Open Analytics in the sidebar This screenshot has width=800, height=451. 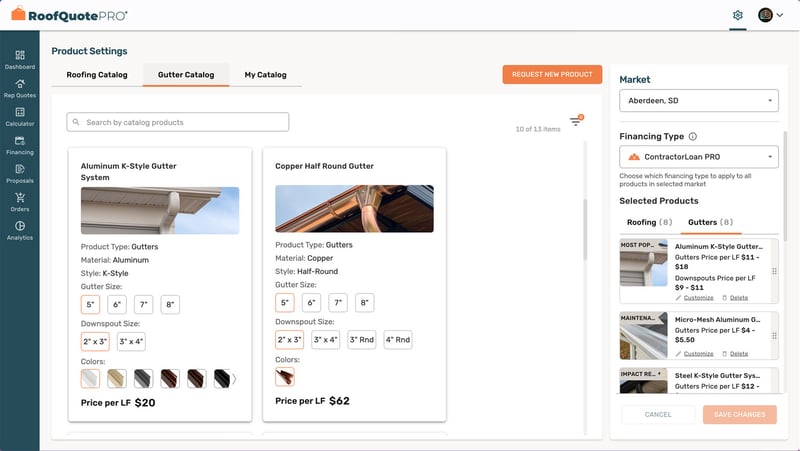click(19, 230)
